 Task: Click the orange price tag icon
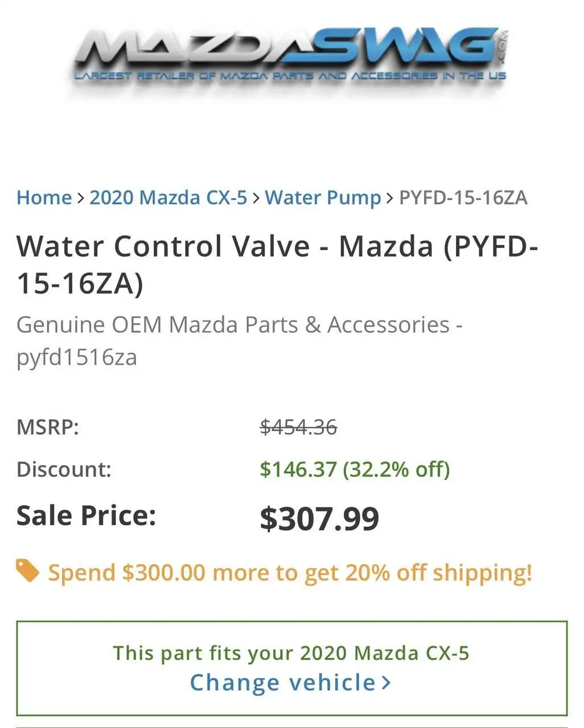click(x=27, y=570)
